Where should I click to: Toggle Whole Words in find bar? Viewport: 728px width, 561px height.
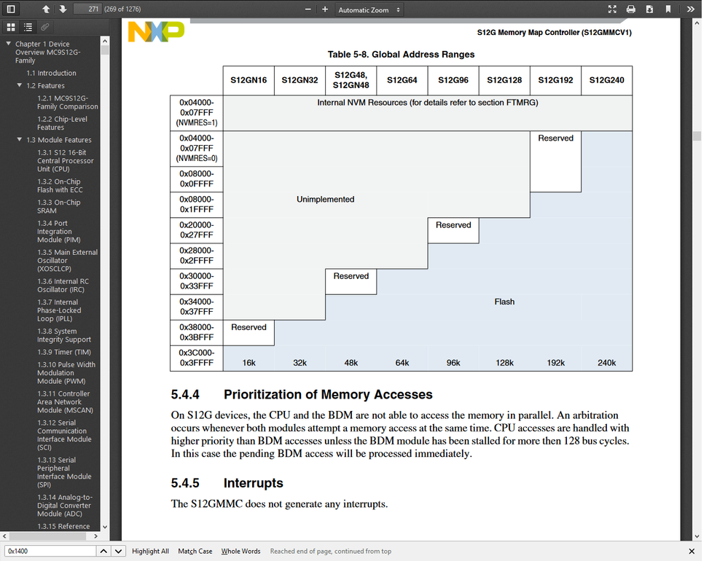pyautogui.click(x=240, y=552)
